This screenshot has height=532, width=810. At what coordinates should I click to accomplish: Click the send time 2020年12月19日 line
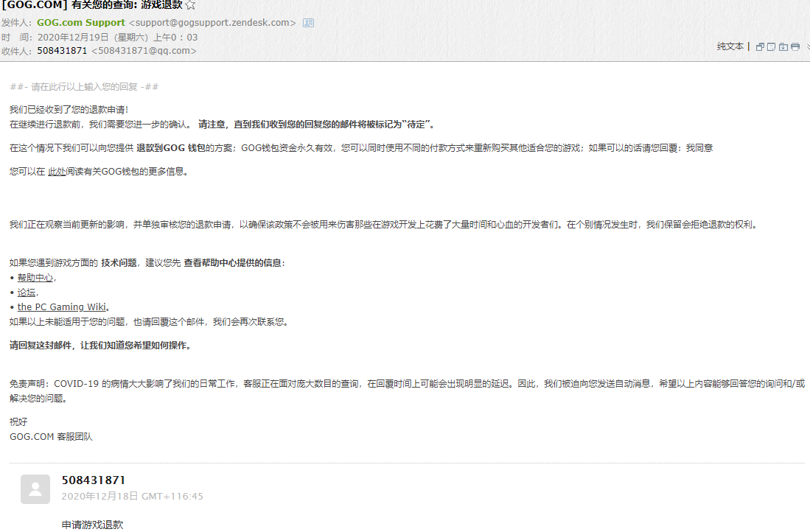coord(118,37)
